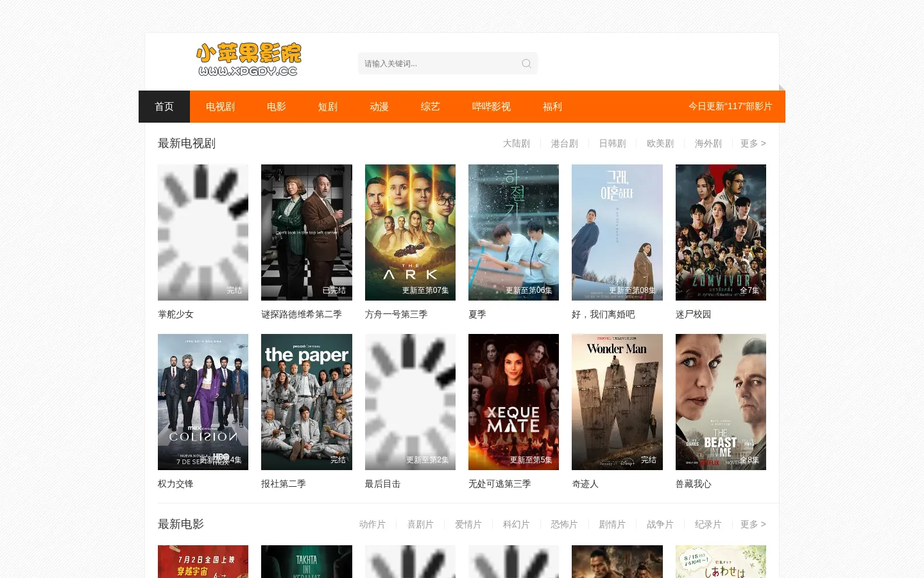Filter TV shows by 海外剧
This screenshot has height=578, width=924.
click(x=708, y=143)
